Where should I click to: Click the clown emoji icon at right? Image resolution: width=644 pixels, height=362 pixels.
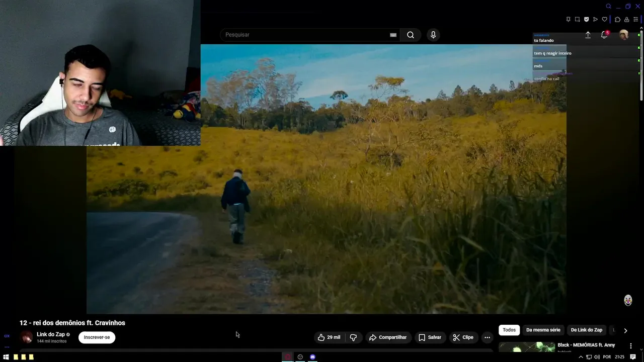[628, 300]
